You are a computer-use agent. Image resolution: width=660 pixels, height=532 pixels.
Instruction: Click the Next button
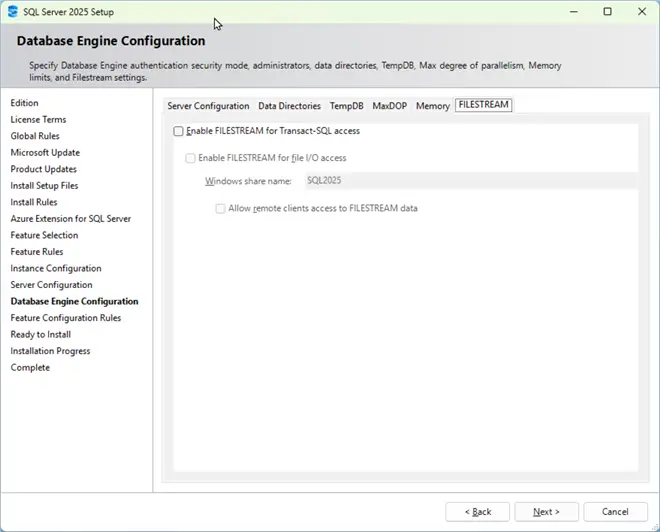coord(546,511)
